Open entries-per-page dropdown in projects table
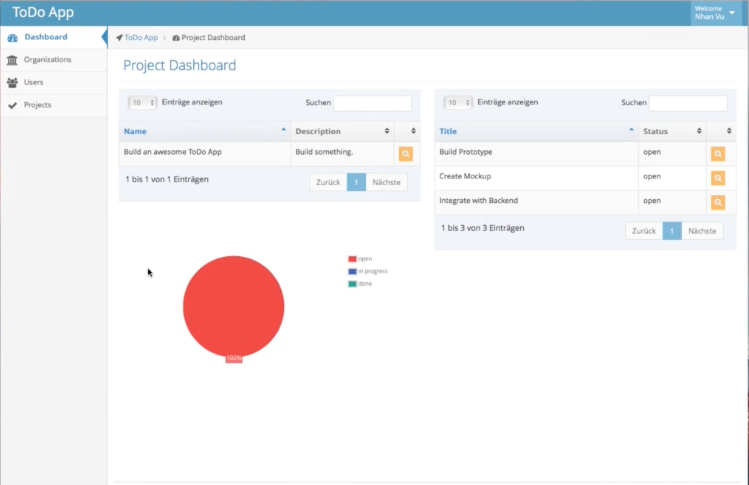This screenshot has height=485, width=749. 142,103
